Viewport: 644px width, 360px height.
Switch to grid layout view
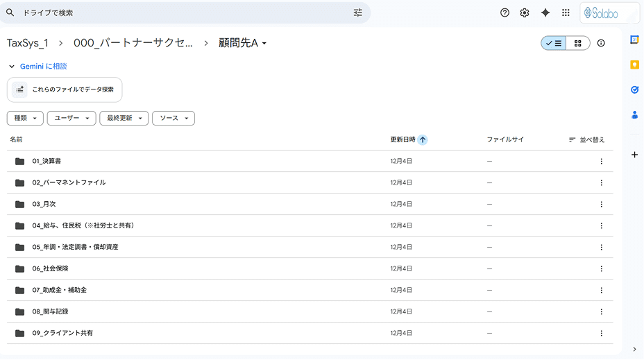[578, 43]
